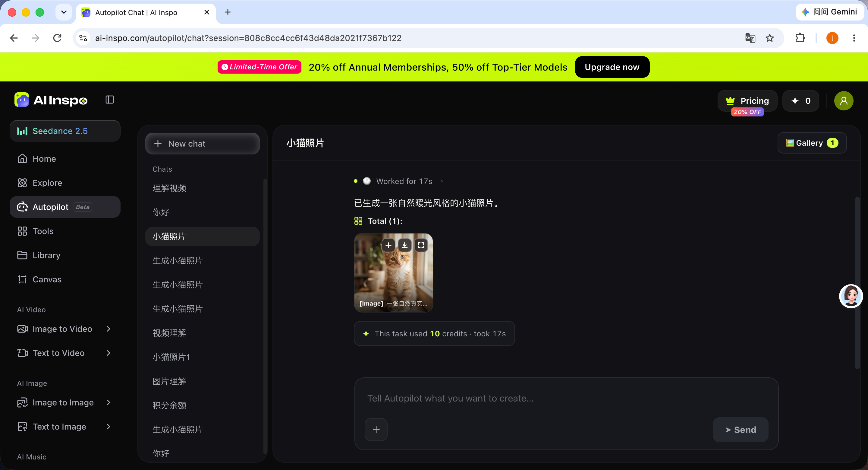Open the assistant avatar chat bubble
Image resolution: width=868 pixels, height=470 pixels.
[x=851, y=296]
